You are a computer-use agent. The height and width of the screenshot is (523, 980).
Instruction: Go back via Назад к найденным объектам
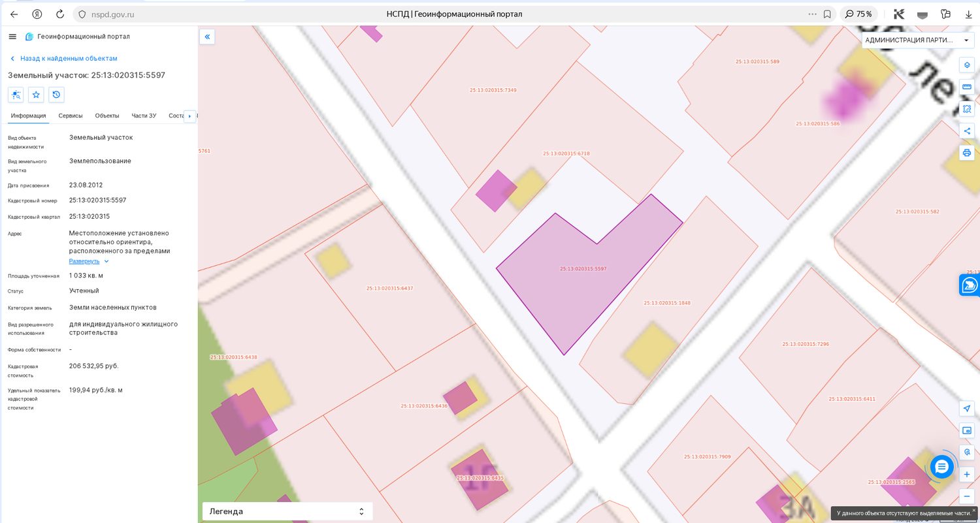point(63,58)
